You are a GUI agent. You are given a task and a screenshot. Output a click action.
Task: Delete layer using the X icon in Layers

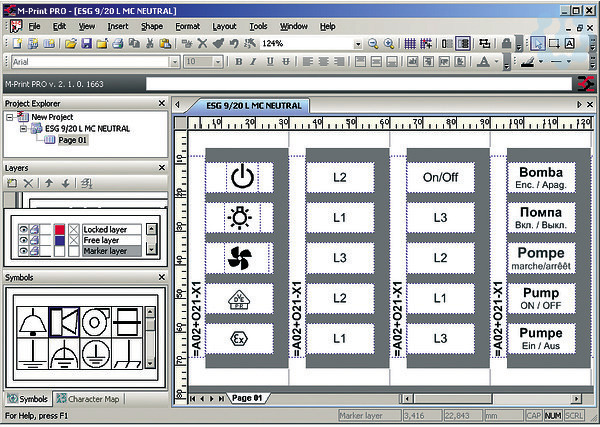pos(28,184)
